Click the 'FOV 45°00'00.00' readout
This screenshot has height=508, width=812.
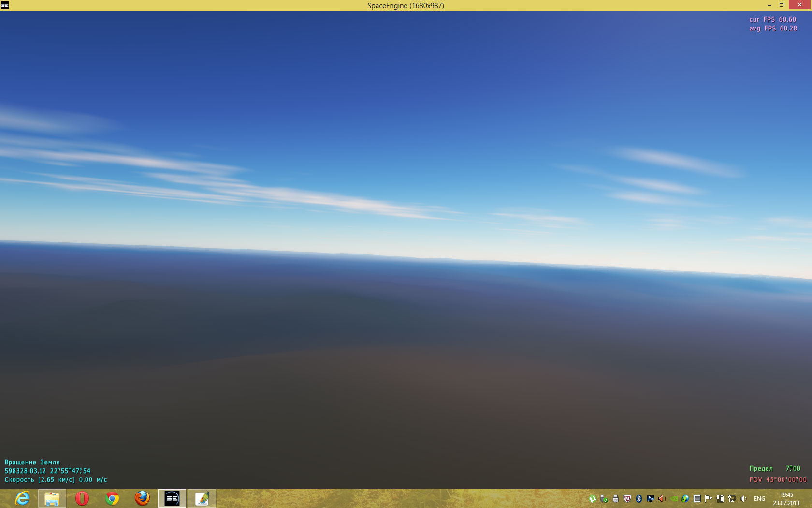[778, 479]
